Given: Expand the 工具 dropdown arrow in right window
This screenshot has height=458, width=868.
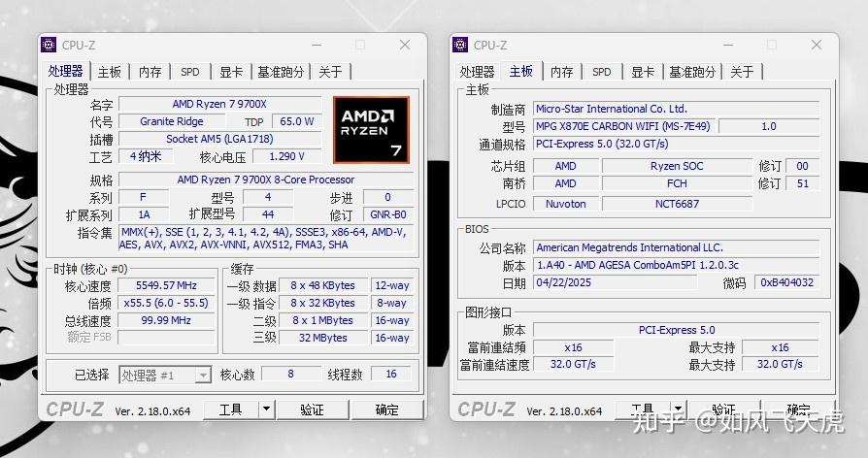Looking at the screenshot, I should [x=678, y=409].
